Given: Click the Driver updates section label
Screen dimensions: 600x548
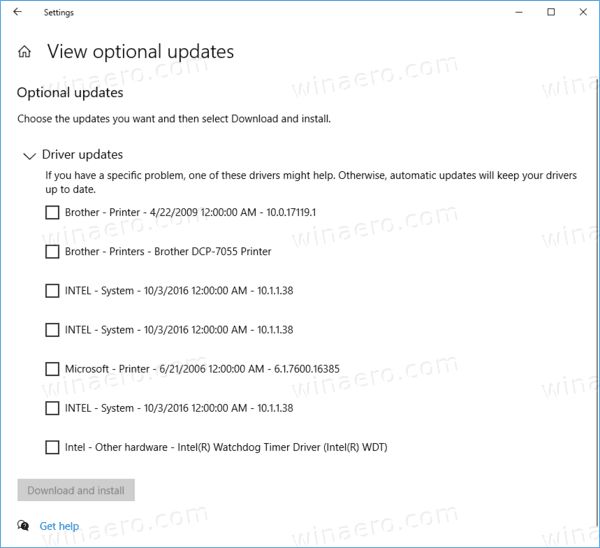Looking at the screenshot, I should [82, 155].
